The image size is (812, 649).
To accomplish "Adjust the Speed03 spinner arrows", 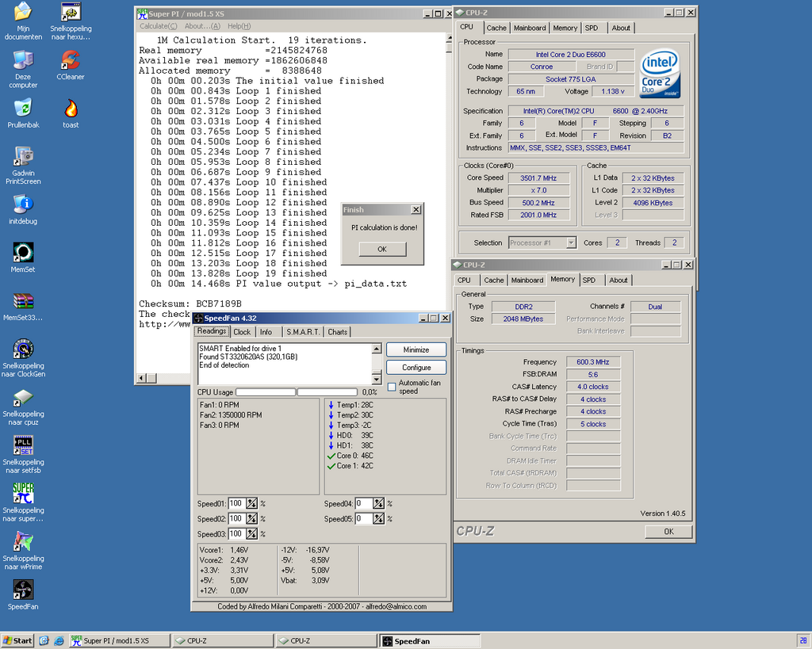I will pos(251,533).
